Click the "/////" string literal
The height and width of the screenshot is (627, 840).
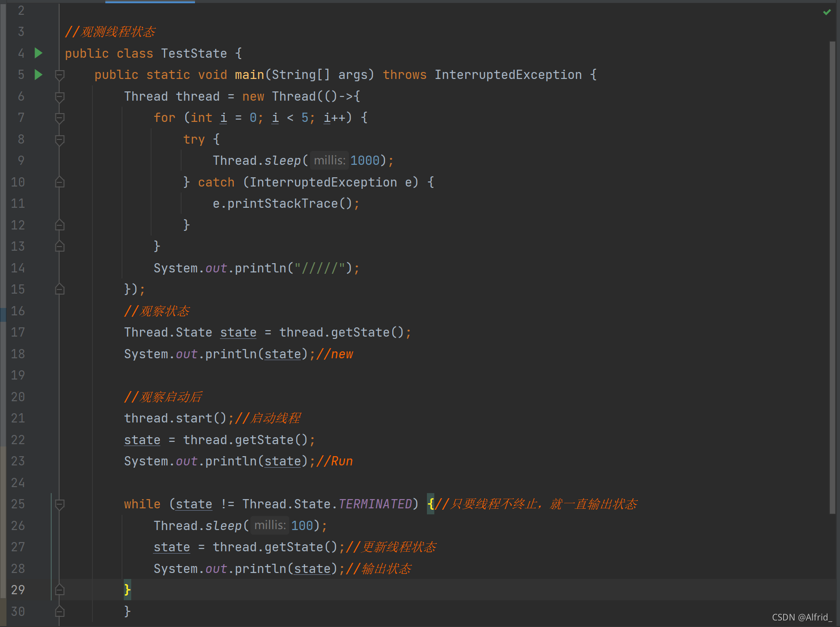tap(320, 268)
